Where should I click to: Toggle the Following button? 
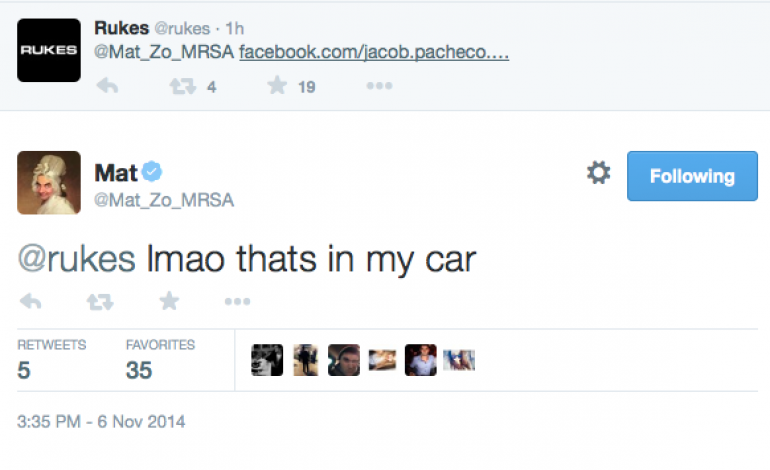[692, 177]
